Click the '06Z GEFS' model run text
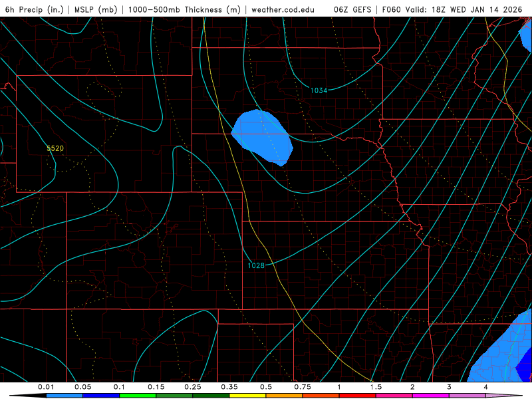Image resolution: width=532 pixels, height=399 pixels. pos(352,9)
